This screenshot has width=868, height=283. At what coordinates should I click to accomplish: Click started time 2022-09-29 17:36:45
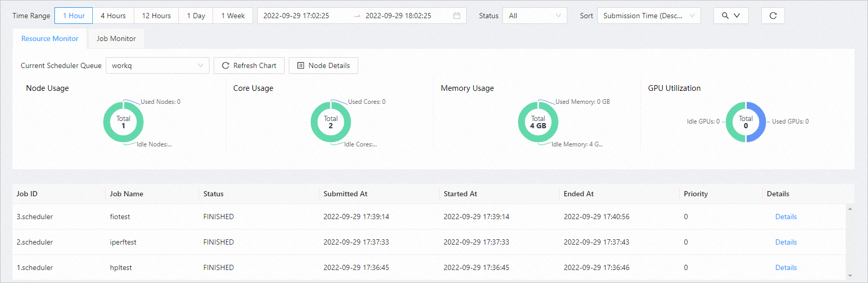pos(477,267)
